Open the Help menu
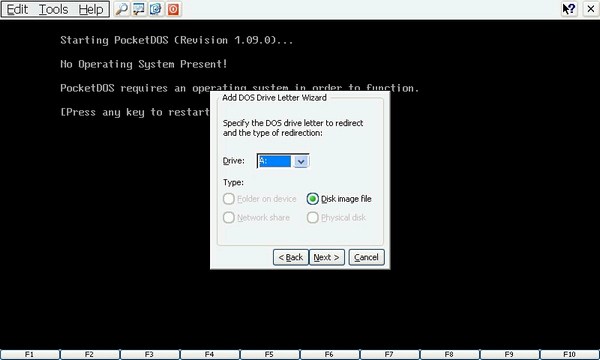Screen dimensions: 600x360 tap(91, 9)
